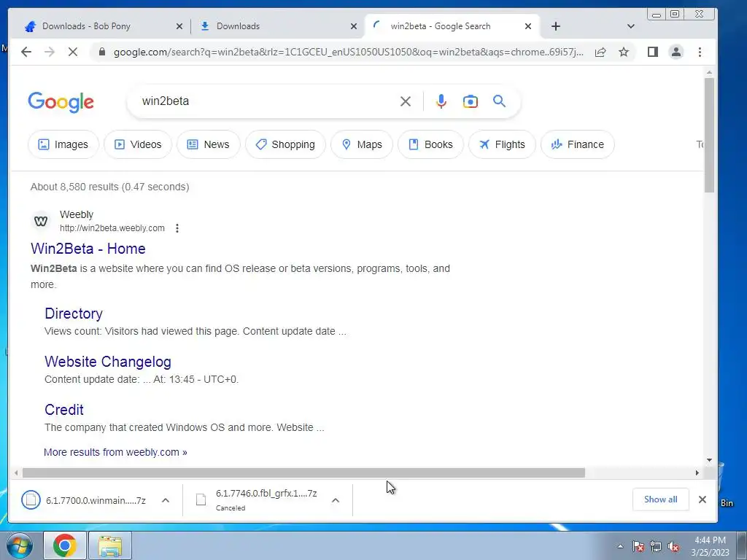Click the Weebly favicon in the result
The image size is (747, 560).
41,221
